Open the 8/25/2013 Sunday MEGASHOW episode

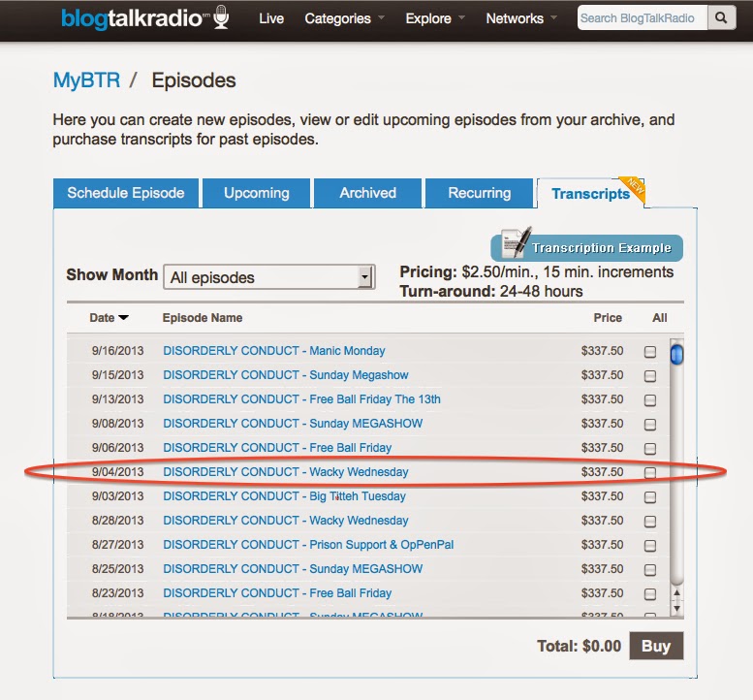point(293,569)
